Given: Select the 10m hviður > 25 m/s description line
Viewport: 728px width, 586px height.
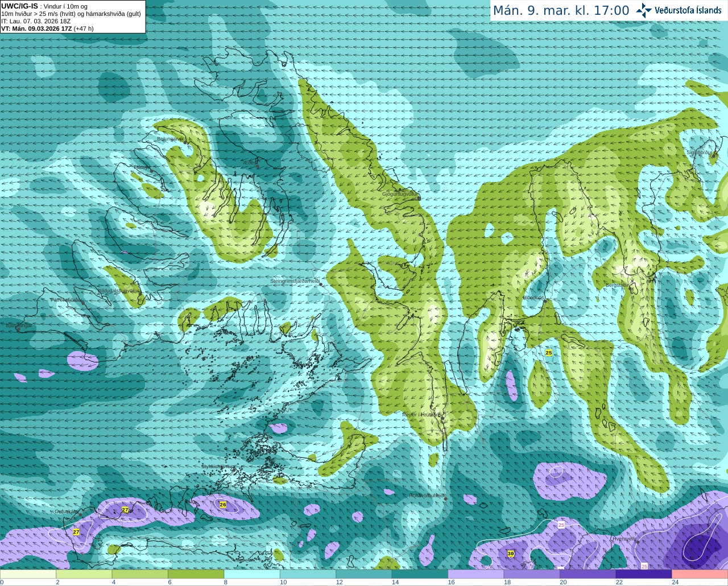Looking at the screenshot, I should pyautogui.click(x=71, y=14).
